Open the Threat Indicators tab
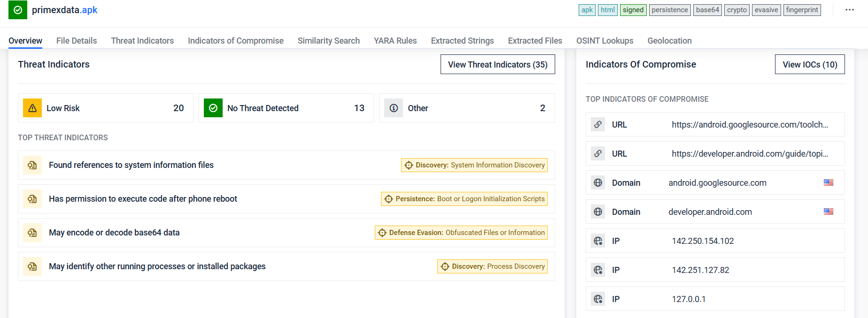This screenshot has height=318, width=868. 142,41
